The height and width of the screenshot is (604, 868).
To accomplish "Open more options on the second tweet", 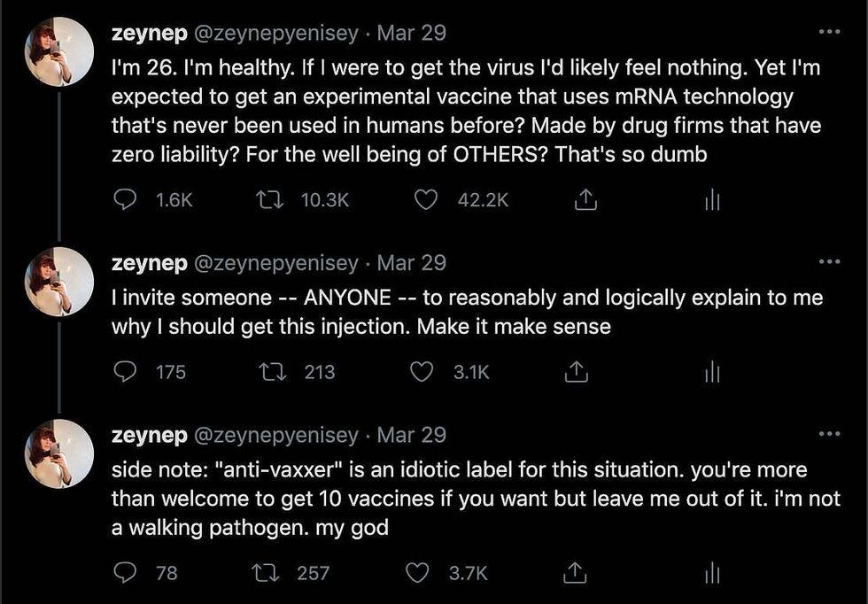I will 830,262.
